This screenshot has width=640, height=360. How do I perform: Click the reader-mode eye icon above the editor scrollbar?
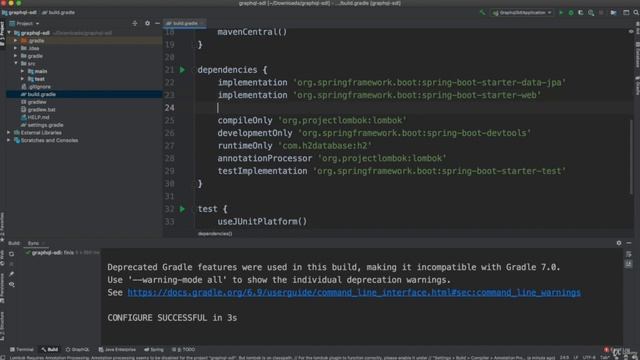click(x=631, y=31)
